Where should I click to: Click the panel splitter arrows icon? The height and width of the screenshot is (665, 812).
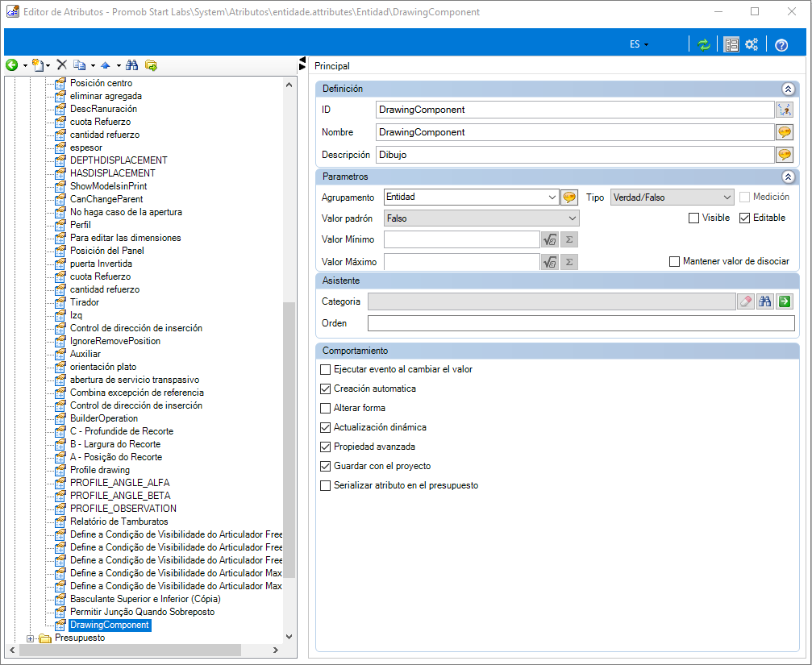(x=303, y=64)
